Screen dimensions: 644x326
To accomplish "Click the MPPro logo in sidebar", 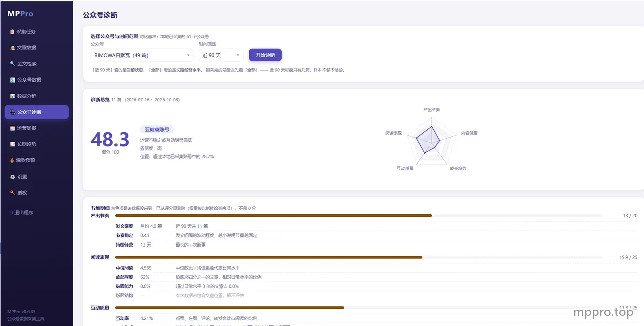I will tap(20, 14).
